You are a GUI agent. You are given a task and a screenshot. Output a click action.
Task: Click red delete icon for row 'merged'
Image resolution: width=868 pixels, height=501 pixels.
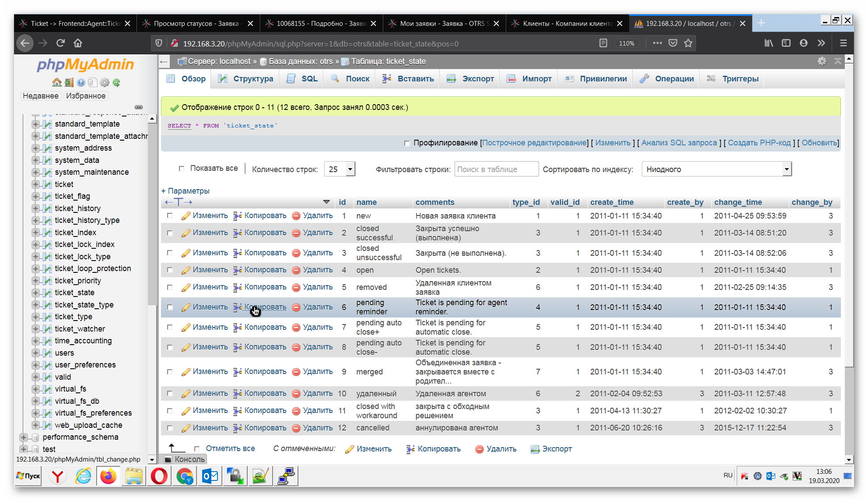click(x=296, y=372)
